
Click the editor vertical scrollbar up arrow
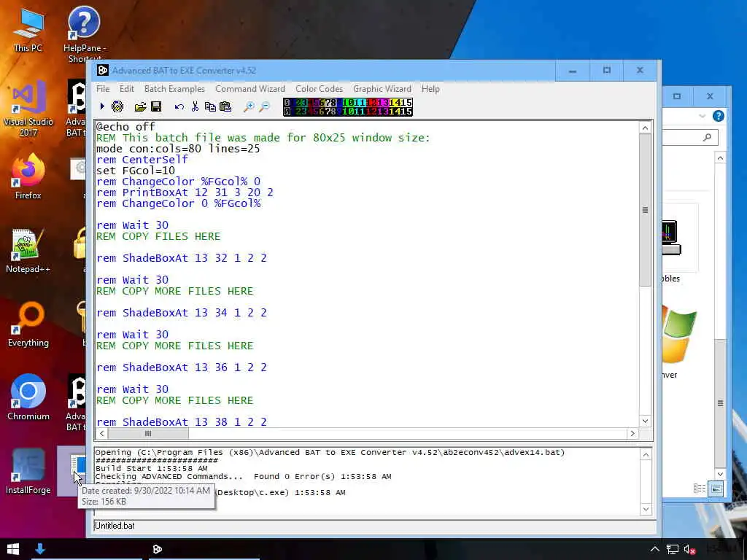click(645, 128)
